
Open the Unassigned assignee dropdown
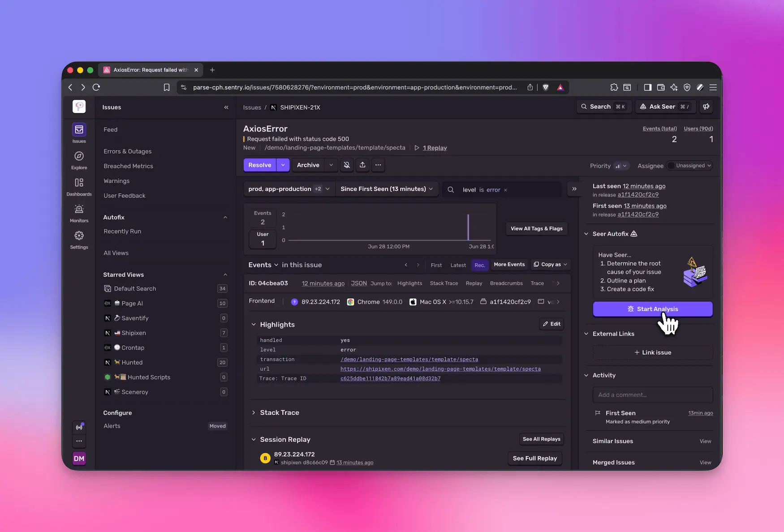(x=689, y=166)
